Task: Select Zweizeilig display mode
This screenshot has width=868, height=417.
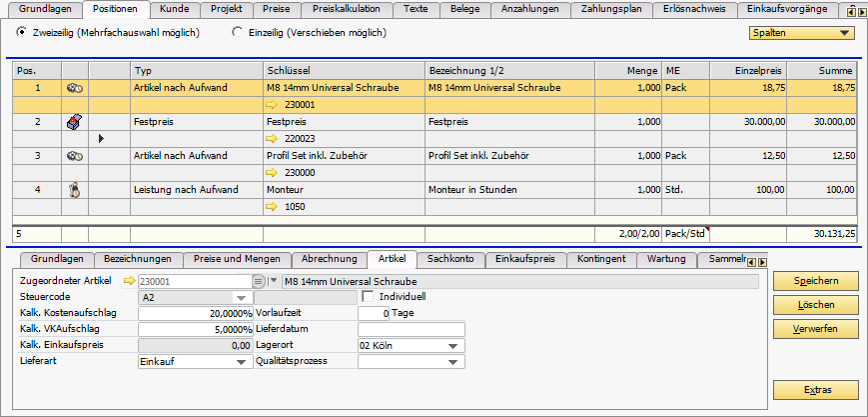Action: [x=22, y=32]
